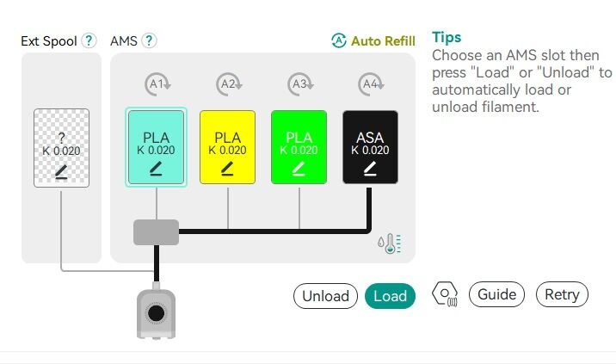Screen dimensions: 616x364
Task: Select the green PLA slot A3
Action: [299, 147]
